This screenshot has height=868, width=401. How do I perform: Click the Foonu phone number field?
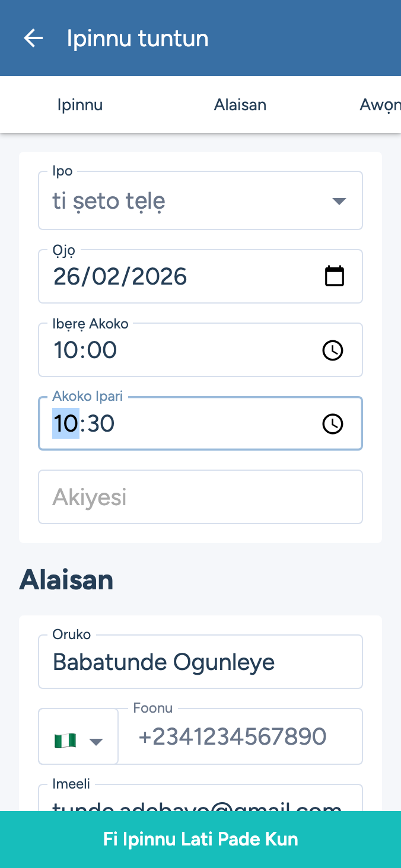(240, 736)
